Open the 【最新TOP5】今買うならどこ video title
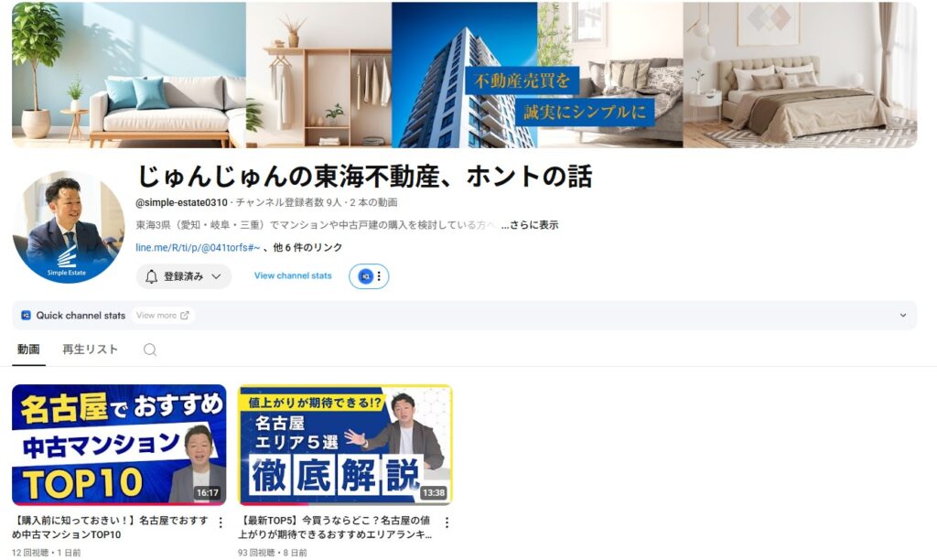Screen dimensions: 937x560 click(335, 527)
